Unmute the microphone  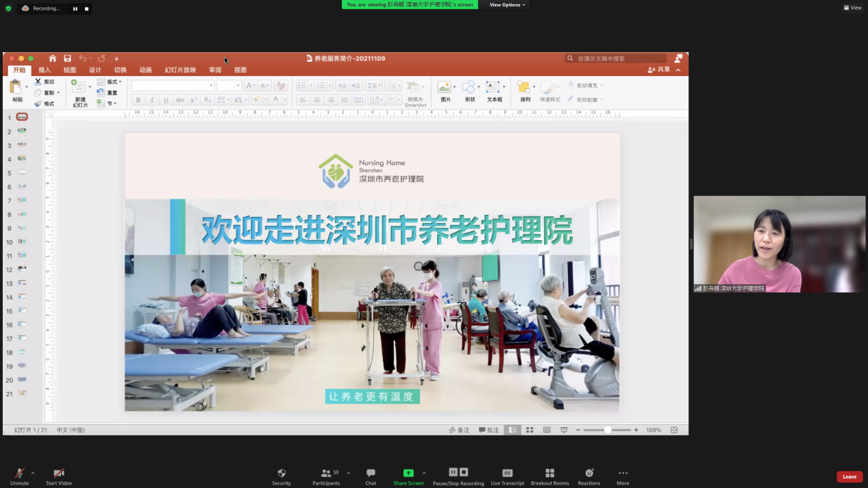pyautogui.click(x=19, y=473)
